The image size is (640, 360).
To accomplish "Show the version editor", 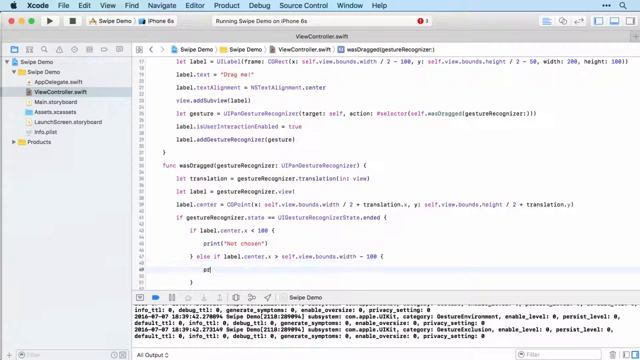I will 579,21.
